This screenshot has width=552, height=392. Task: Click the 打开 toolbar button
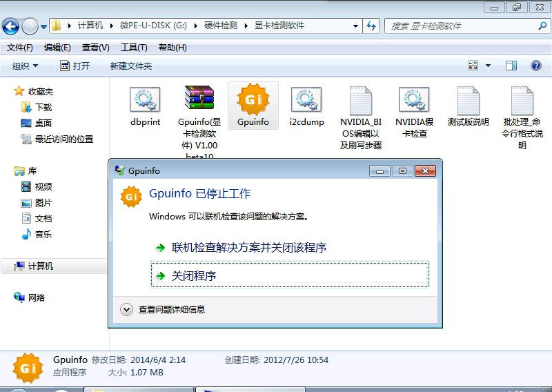point(75,66)
